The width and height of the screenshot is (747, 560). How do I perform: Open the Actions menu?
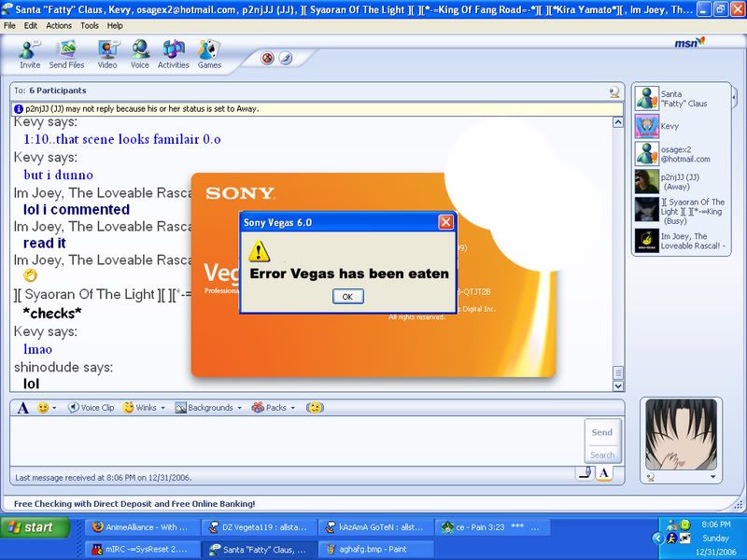pos(59,25)
